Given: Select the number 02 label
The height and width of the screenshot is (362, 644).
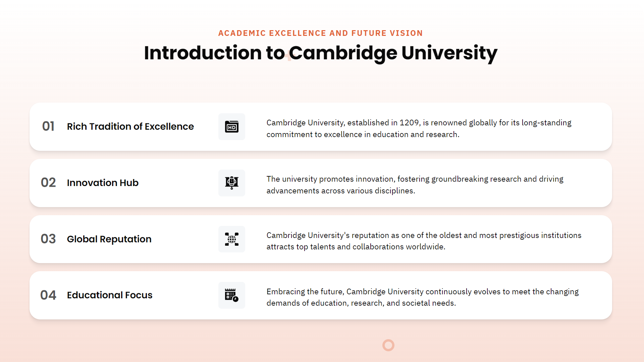Looking at the screenshot, I should 48,183.
